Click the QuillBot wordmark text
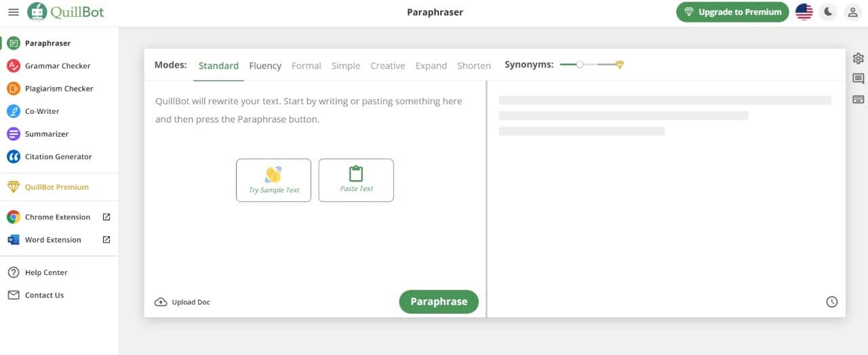868x355 pixels. click(x=77, y=12)
